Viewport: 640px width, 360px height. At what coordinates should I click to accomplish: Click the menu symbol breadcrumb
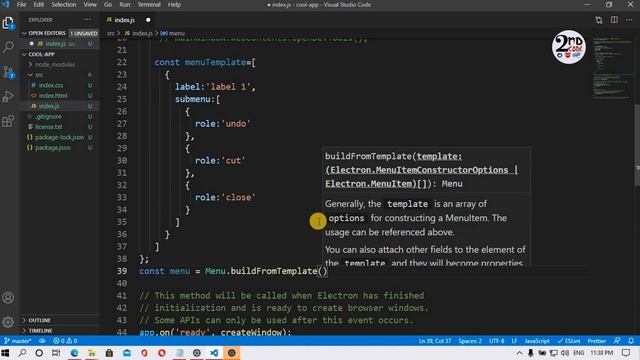(x=173, y=33)
